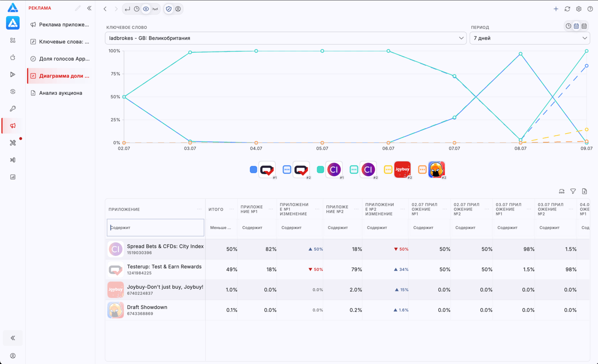This screenshot has height=364, width=598.
Task: Toggle solid blue Testerup #1 legend swatch
Action: tap(253, 169)
